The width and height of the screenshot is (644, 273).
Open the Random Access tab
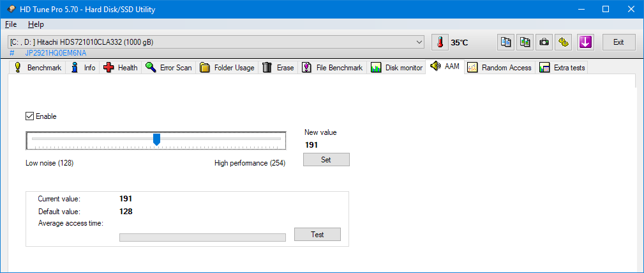[x=500, y=67]
